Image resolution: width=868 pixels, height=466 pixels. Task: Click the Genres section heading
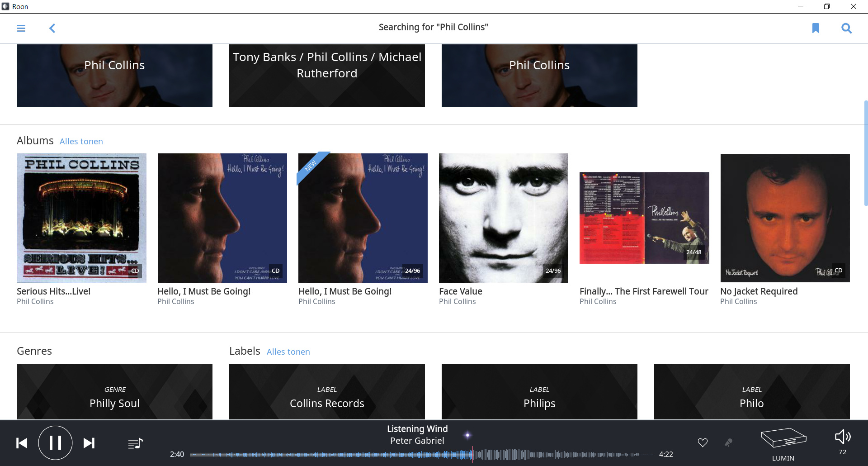pos(34,351)
